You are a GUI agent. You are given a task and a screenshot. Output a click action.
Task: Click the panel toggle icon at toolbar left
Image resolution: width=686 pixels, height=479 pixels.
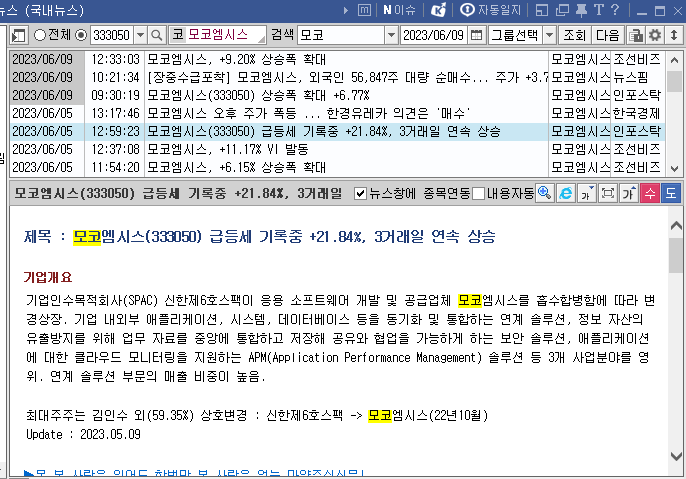(18, 35)
